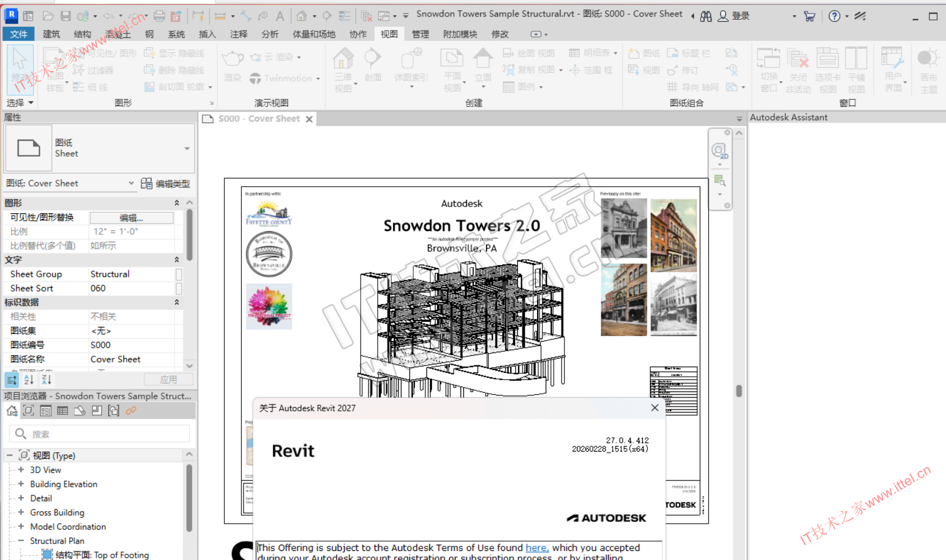
Task: Click the Save icon in quick access toolbar
Action: pyautogui.click(x=65, y=16)
